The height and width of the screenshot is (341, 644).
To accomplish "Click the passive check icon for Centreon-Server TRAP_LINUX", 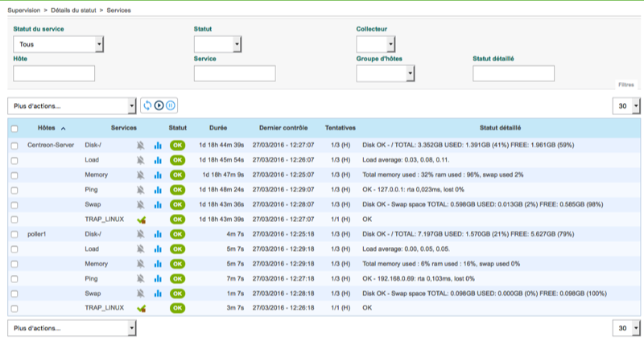I will pos(141,219).
